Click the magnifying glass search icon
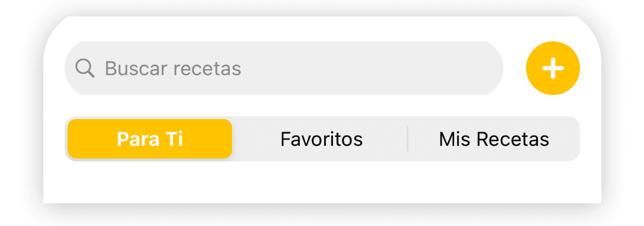The width and height of the screenshot is (644, 226). click(x=86, y=68)
